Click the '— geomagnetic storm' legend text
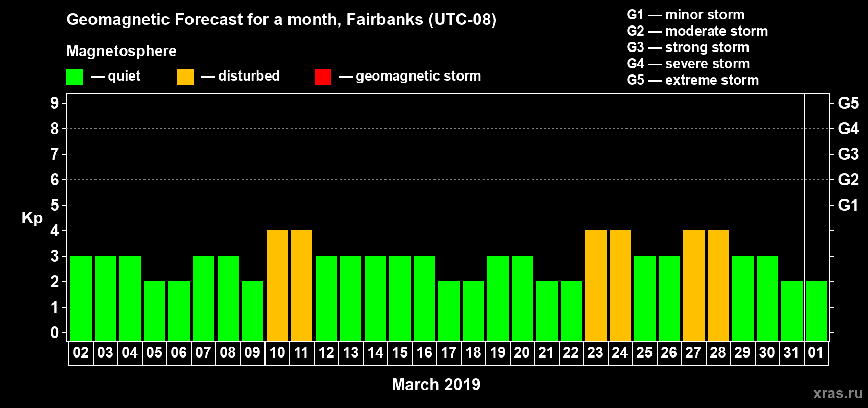The image size is (868, 408). [x=410, y=76]
